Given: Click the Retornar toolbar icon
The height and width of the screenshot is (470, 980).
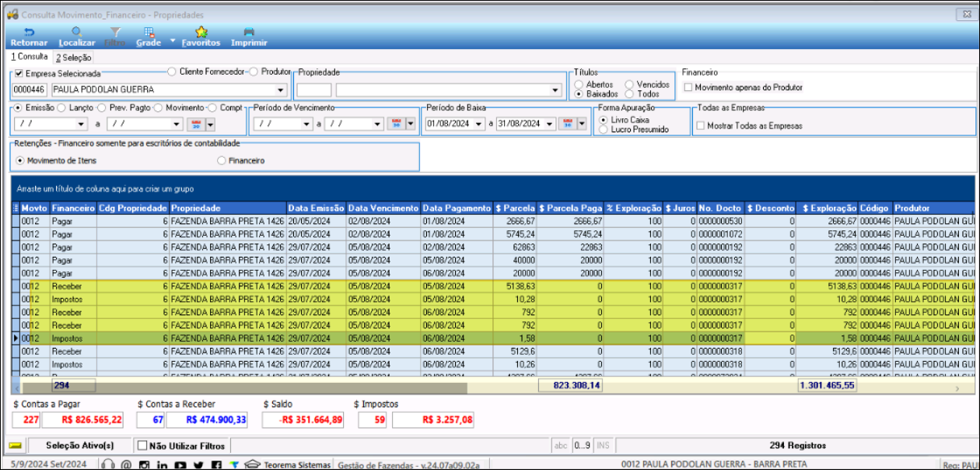Looking at the screenshot, I should [x=29, y=32].
